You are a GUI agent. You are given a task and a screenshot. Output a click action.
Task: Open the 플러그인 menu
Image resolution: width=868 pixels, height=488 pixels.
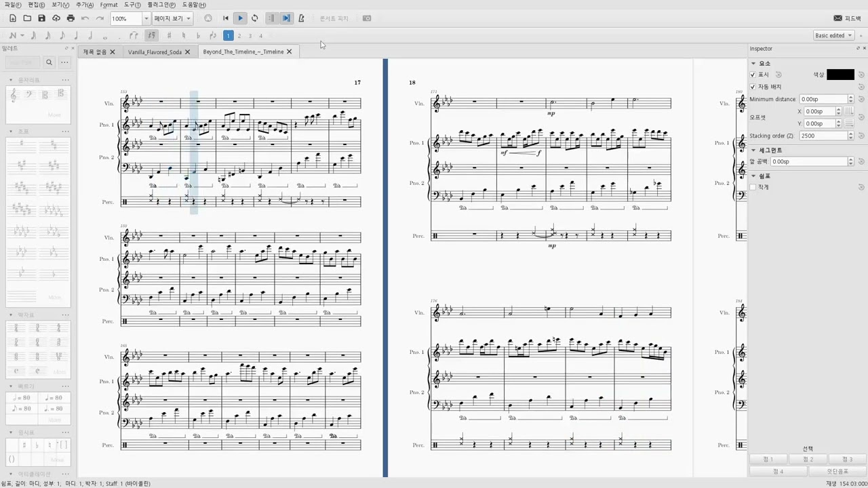pyautogui.click(x=161, y=5)
